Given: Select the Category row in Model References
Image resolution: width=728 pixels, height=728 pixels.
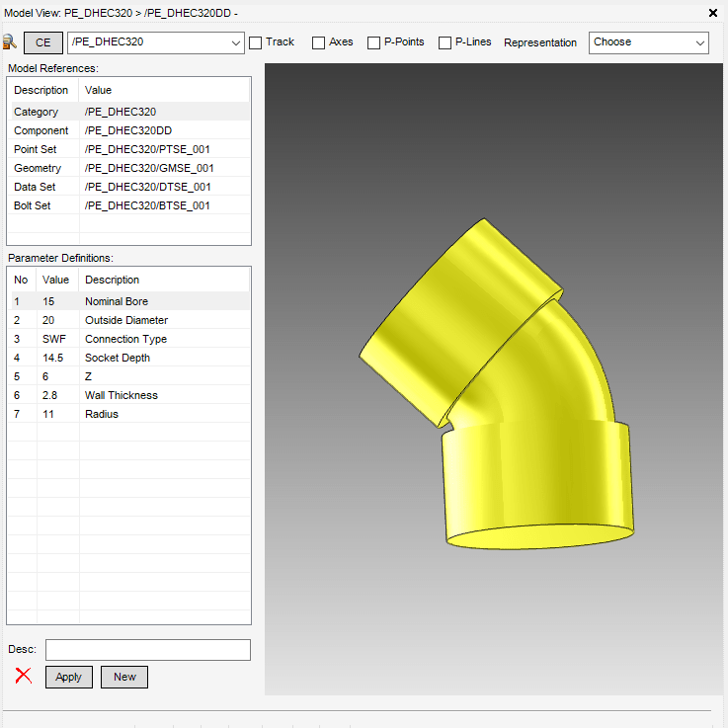Looking at the screenshot, I should click(x=128, y=112).
